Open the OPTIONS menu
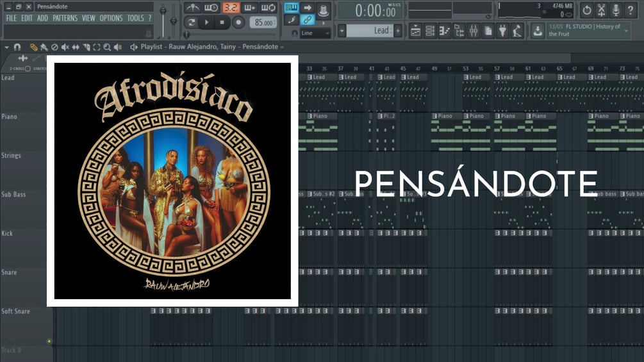Screen dimensions: 644x362 (111, 19)
